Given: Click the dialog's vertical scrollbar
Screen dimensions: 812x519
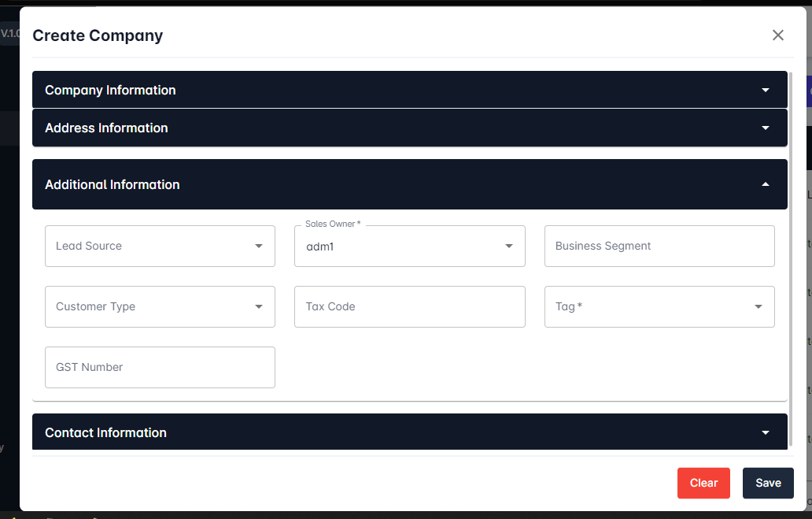Looking at the screenshot, I should pyautogui.click(x=790, y=236).
